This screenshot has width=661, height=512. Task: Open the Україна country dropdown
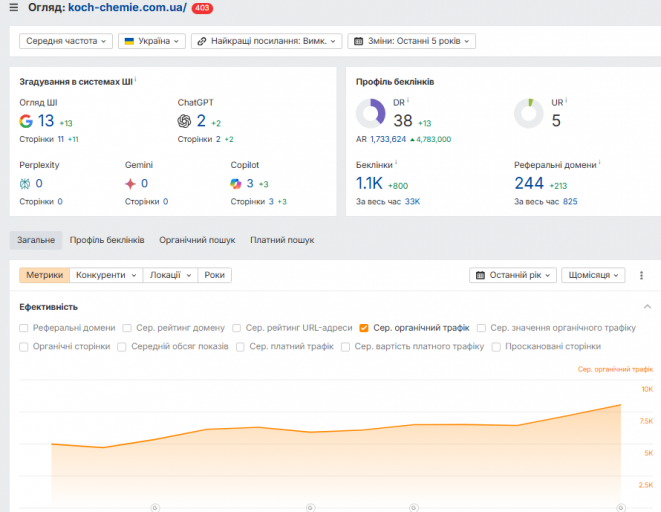[152, 41]
